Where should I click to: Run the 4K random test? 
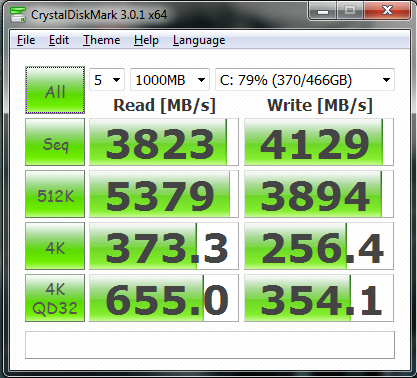click(x=55, y=246)
